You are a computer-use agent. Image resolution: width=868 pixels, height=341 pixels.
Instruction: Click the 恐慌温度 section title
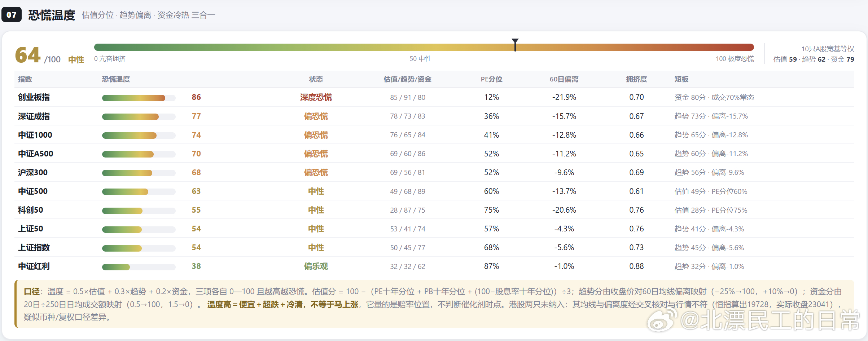52,15
